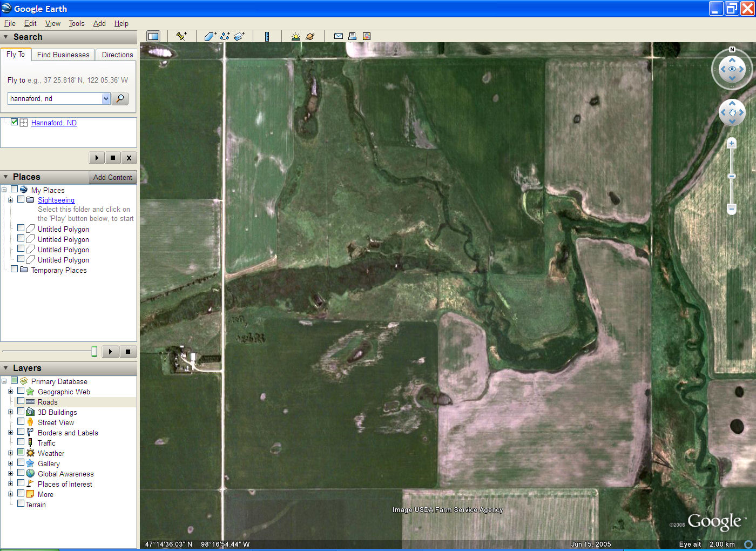756x551 pixels.
Task: Toggle the sidebar panel icon in toolbar
Action: tap(153, 36)
